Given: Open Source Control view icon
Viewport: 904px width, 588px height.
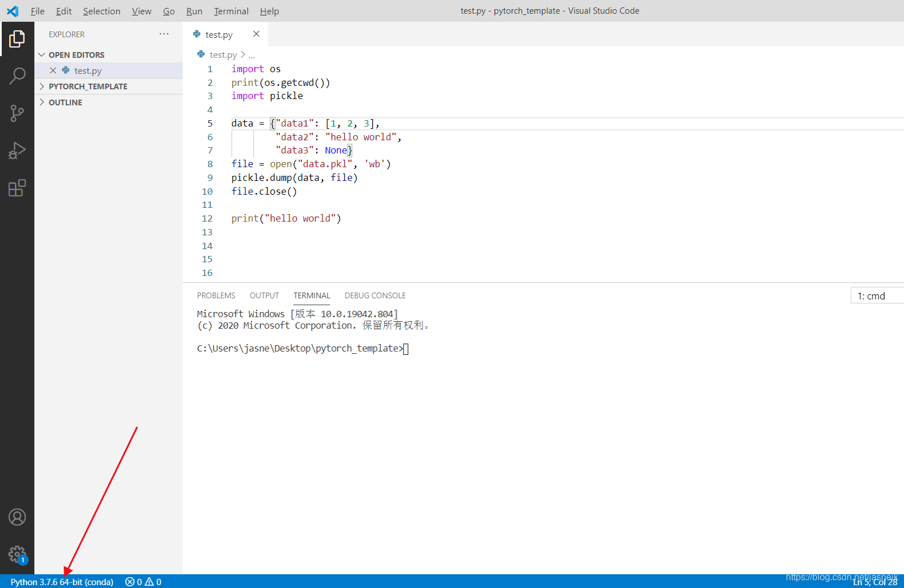Looking at the screenshot, I should (17, 113).
